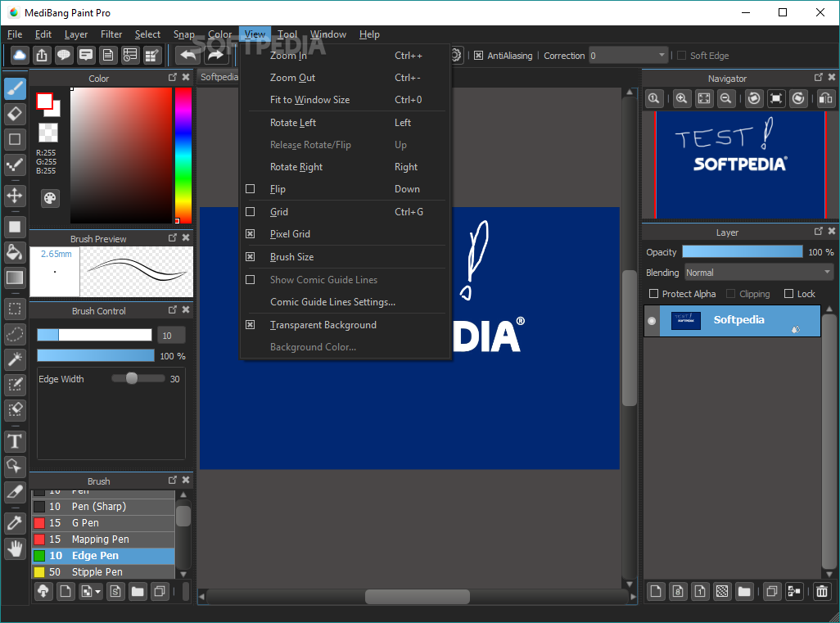Viewport: 840px width, 623px height.
Task: Delete layer with trash icon
Action: click(821, 591)
